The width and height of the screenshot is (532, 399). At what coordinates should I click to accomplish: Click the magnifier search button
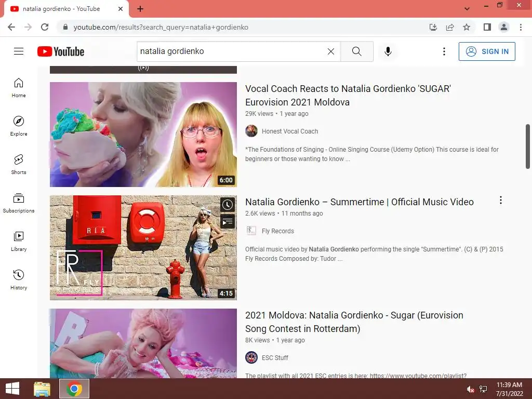(x=356, y=51)
